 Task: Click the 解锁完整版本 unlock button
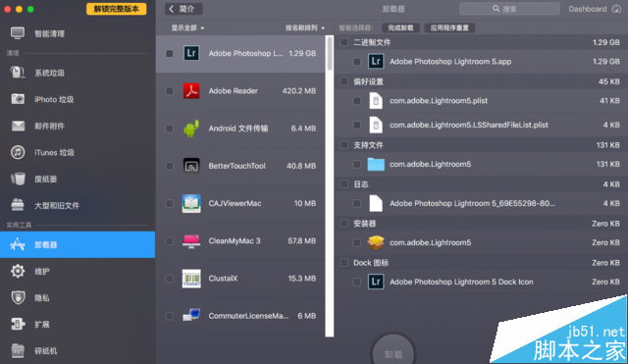pos(116,9)
